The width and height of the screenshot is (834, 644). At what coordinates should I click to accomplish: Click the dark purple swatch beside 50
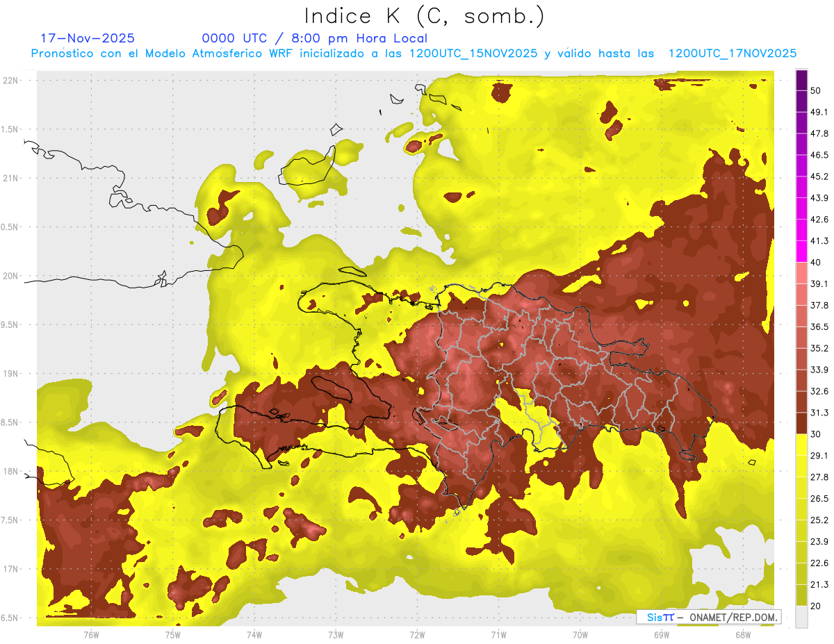tap(801, 81)
